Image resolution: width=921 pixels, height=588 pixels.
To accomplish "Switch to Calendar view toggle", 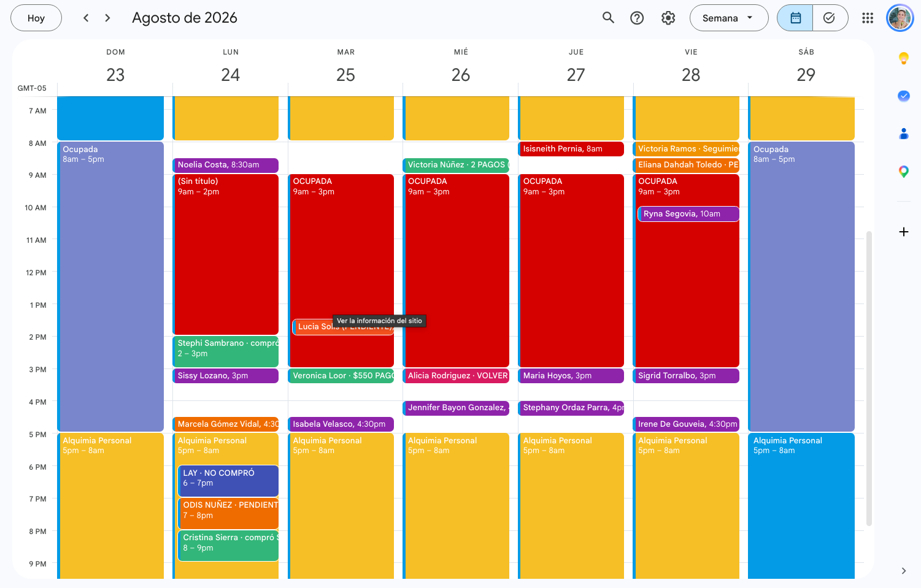I will (x=795, y=18).
